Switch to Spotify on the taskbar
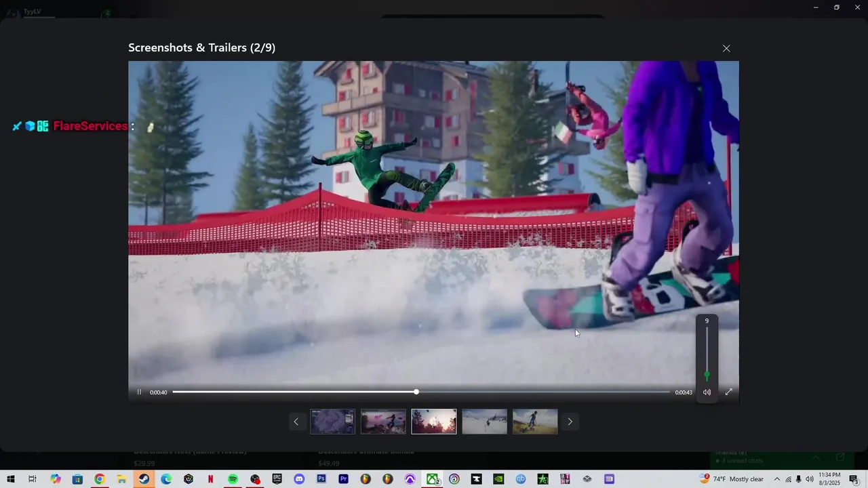 coord(233,479)
